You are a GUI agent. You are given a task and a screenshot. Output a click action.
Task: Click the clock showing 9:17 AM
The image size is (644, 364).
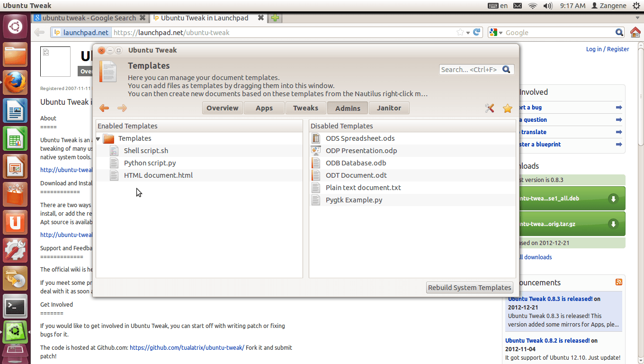pos(572,6)
